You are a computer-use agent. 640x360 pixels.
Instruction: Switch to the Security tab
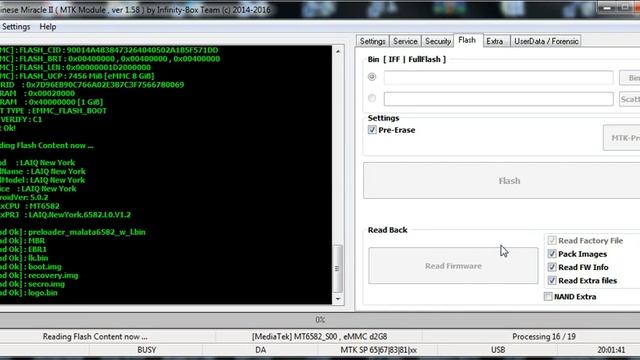point(438,41)
